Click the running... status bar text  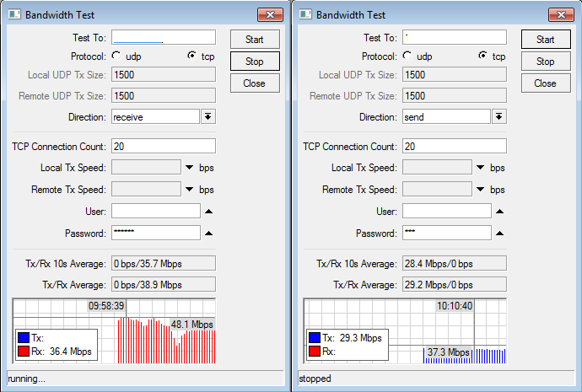[x=26, y=379]
